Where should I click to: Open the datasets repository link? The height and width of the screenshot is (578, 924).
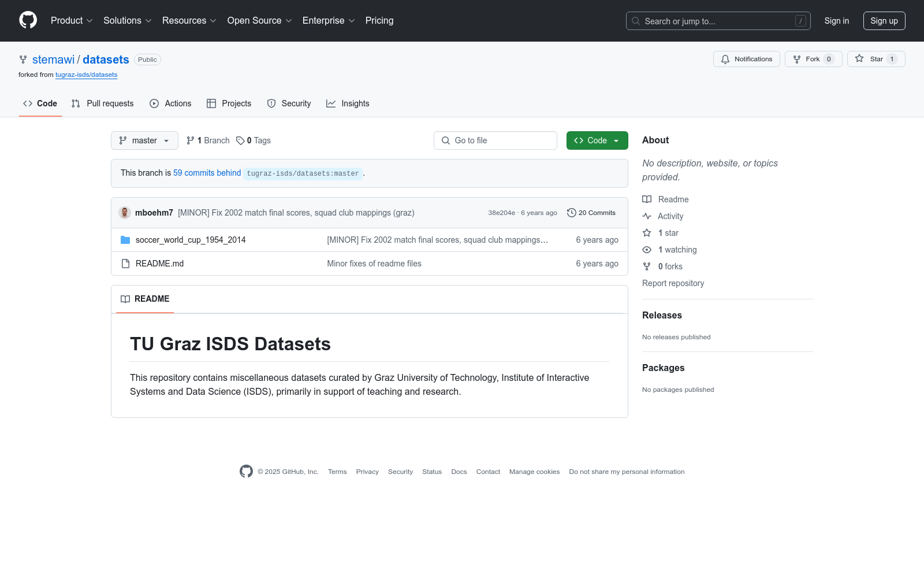pos(106,60)
